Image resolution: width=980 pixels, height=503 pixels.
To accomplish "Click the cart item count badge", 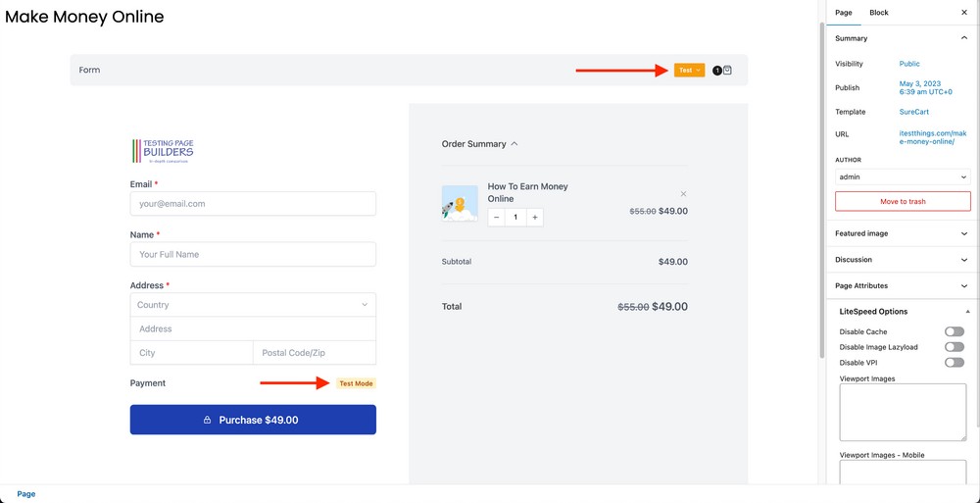I will [x=717, y=70].
